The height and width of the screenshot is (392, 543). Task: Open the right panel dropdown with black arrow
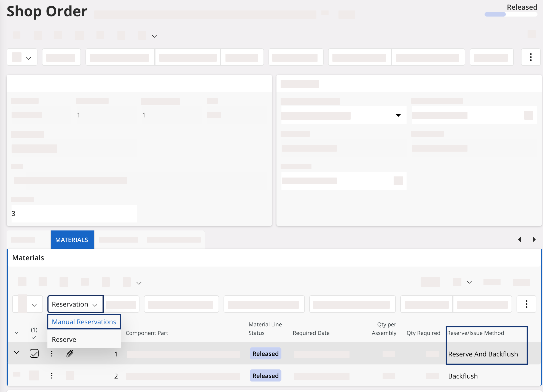(x=398, y=115)
